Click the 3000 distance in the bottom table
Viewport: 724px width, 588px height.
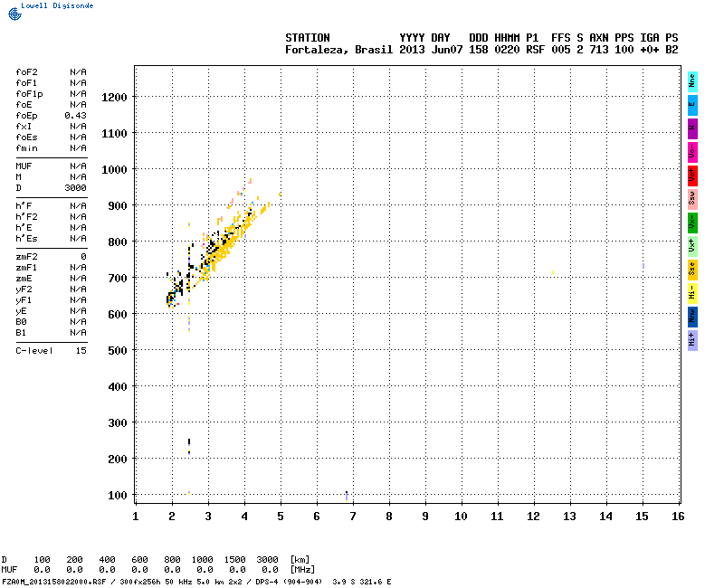[267, 560]
